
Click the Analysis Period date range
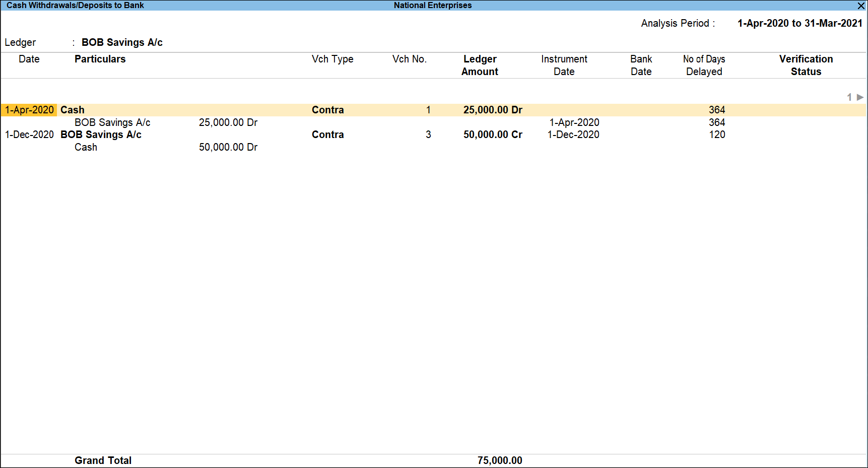799,23
